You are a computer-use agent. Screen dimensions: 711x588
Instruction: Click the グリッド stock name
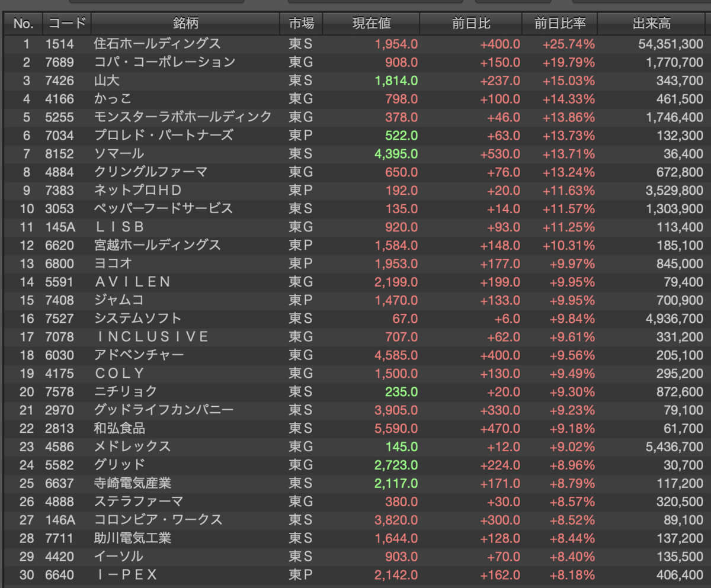(119, 465)
